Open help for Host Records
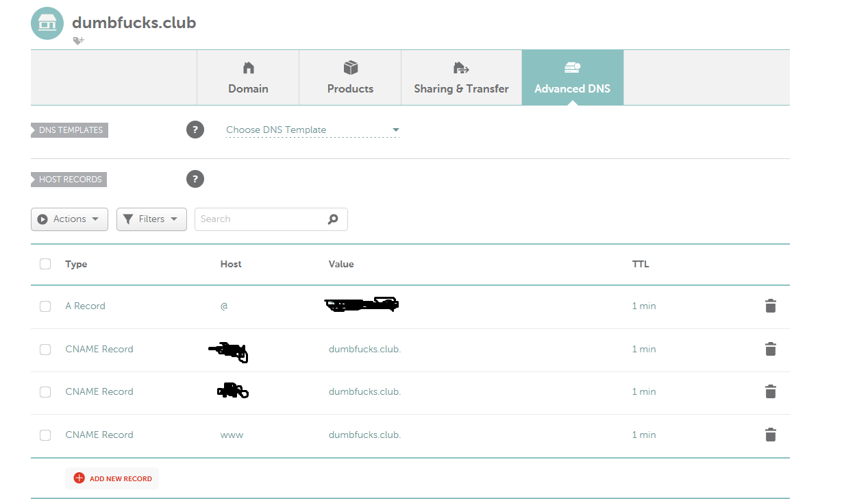The width and height of the screenshot is (868, 499). pos(195,180)
